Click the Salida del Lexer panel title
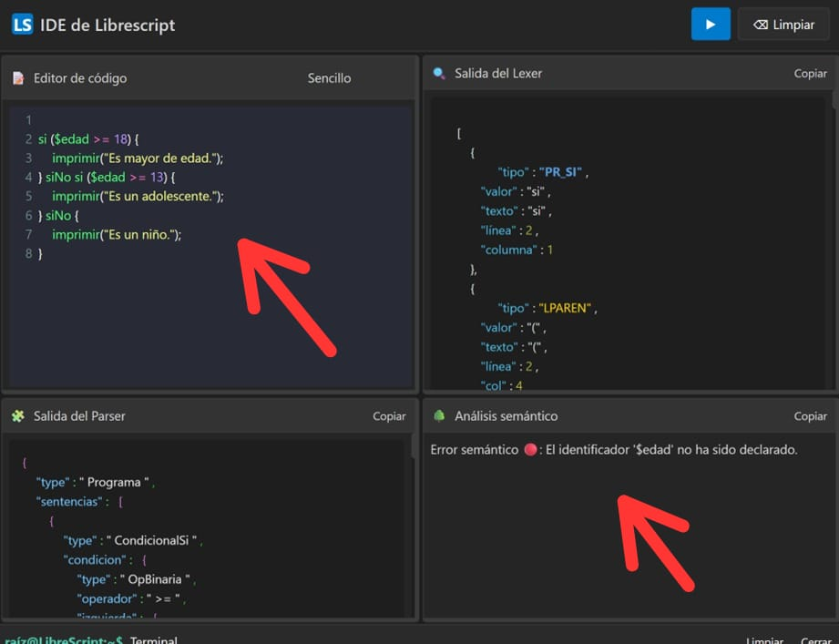The height and width of the screenshot is (644, 839). pos(498,73)
